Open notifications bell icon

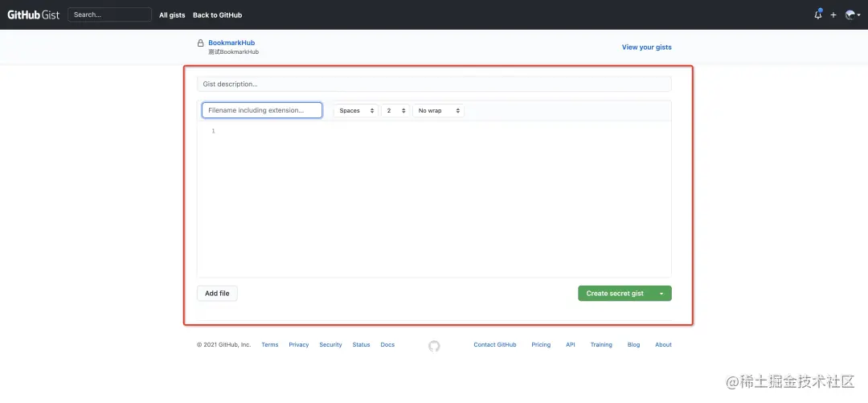(x=817, y=15)
